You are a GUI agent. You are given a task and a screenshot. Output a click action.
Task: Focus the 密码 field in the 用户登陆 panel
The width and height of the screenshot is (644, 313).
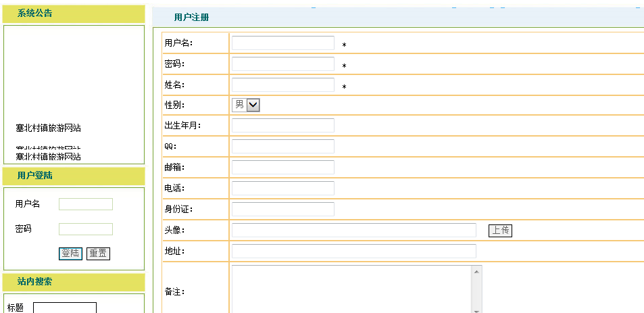click(86, 229)
